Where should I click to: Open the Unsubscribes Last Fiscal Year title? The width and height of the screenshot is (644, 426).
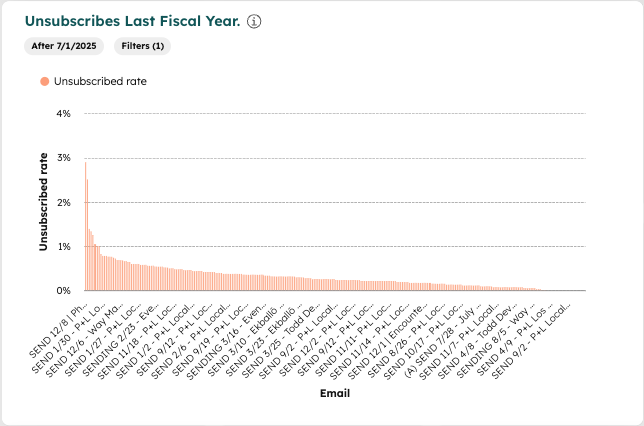[x=132, y=21]
